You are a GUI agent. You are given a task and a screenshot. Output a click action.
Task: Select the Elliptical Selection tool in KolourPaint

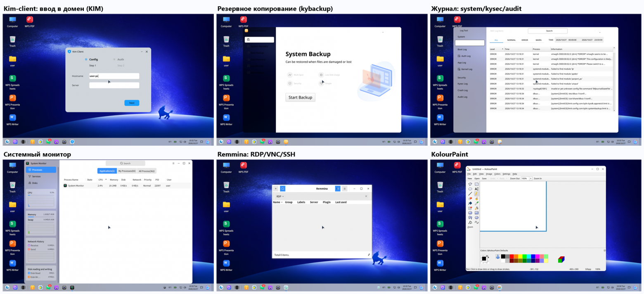470,189
